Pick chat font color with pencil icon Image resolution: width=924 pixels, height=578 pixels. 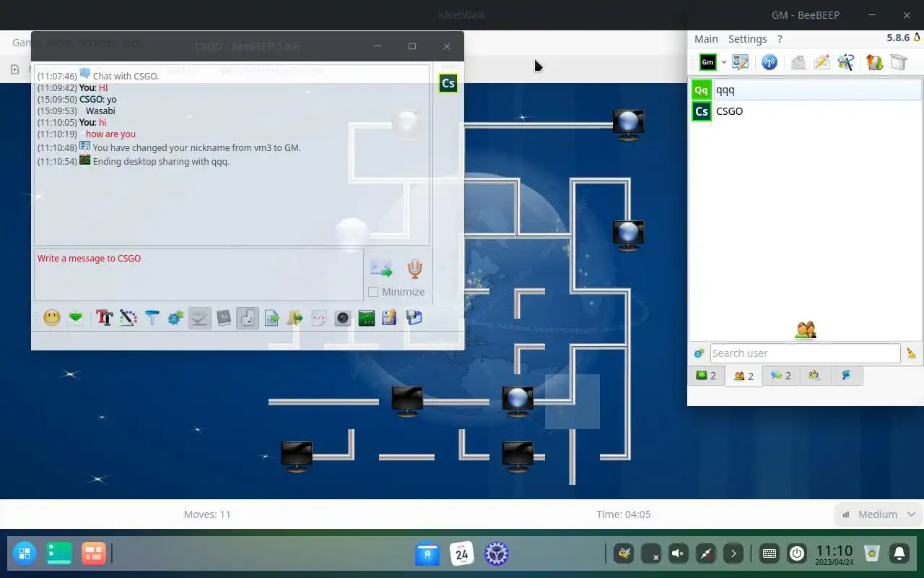tap(128, 318)
